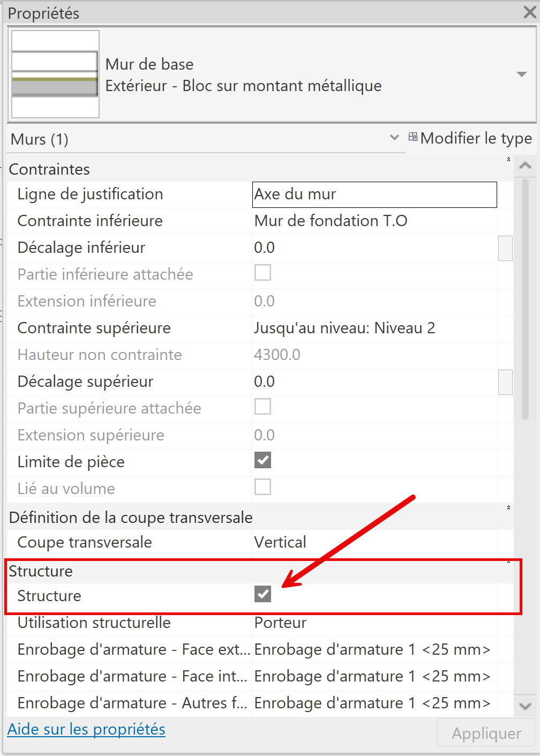
Task: Collapse the Contraintes section
Action: coord(508,160)
